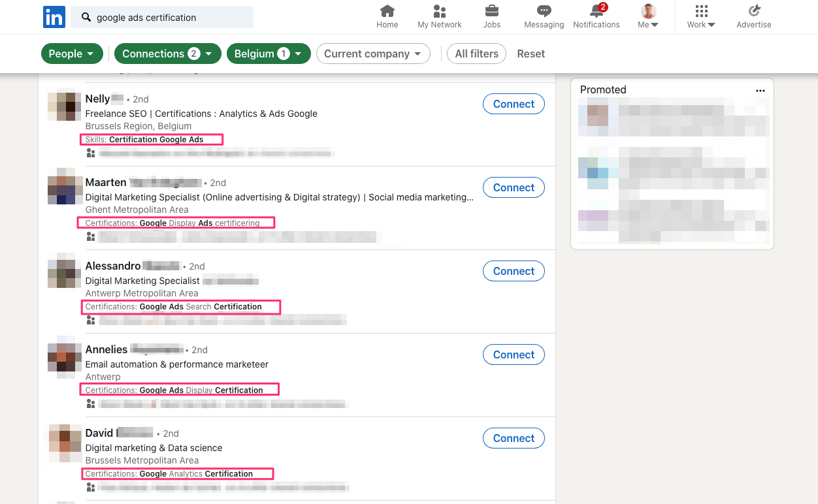Click Nelly's profile photo
The image size is (818, 504).
pyautogui.click(x=63, y=104)
